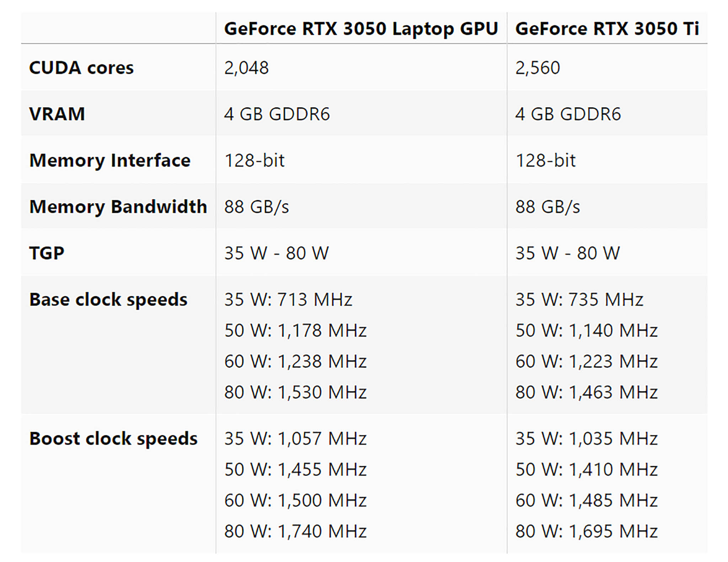Select the 35 W: 735 MHz entry
Screen dimensions: 728x562
pyautogui.click(x=579, y=299)
